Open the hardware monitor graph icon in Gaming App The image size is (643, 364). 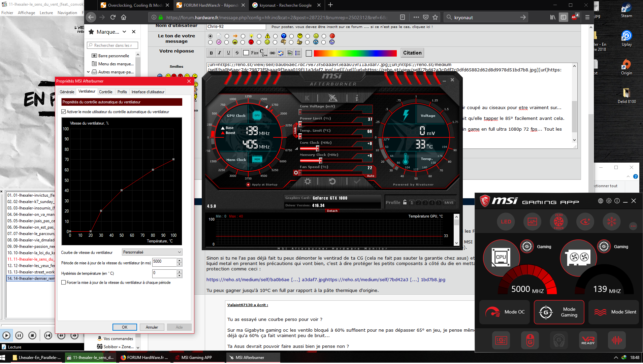[x=532, y=222]
